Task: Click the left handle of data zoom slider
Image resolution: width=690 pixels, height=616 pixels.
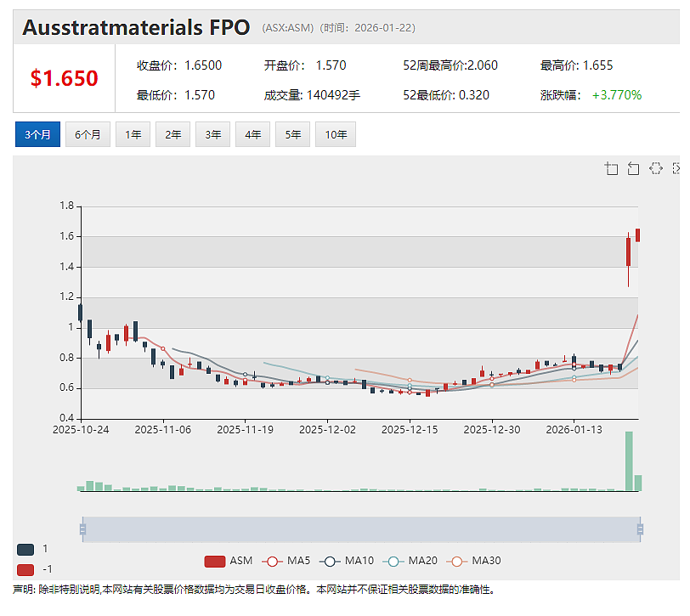Action: pos(82,528)
